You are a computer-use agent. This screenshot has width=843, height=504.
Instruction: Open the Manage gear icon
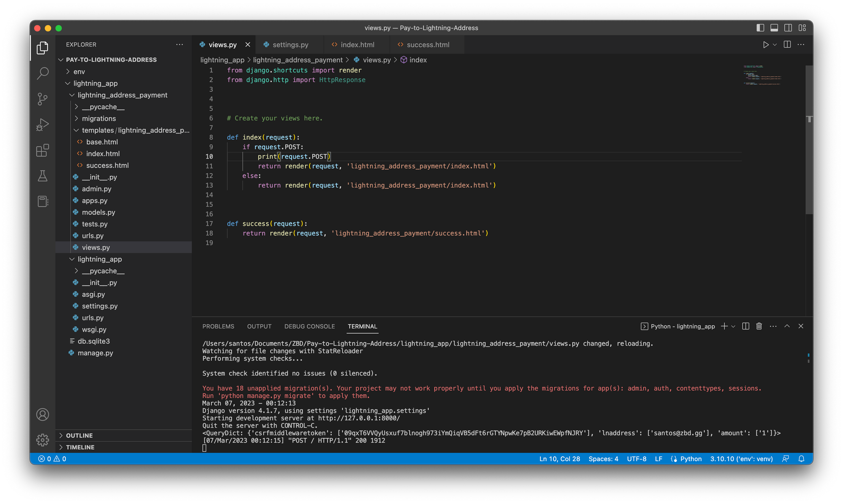[43, 440]
